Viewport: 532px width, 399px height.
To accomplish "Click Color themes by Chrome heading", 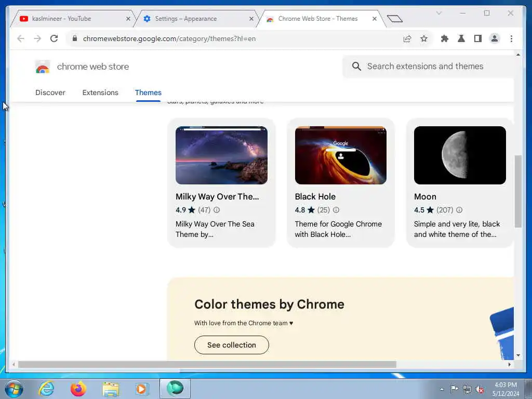I will tap(270, 304).
